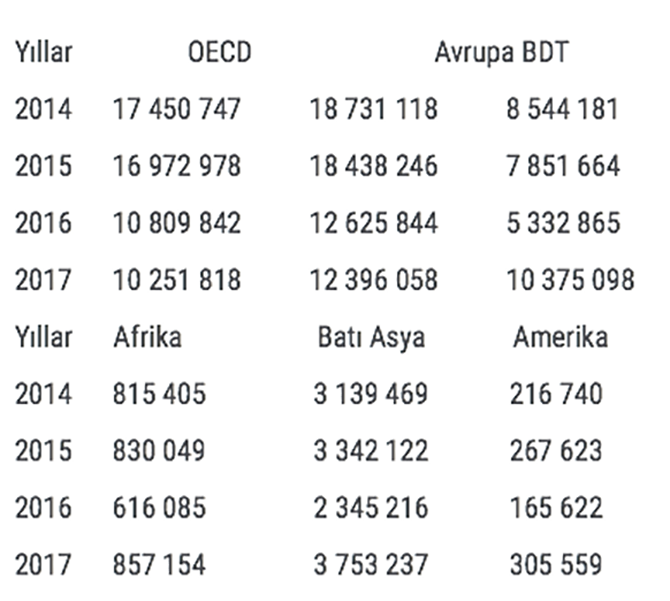The width and height of the screenshot is (670, 601).
Task: Click the Yıllar header beside Afrika
Action: click(43, 337)
